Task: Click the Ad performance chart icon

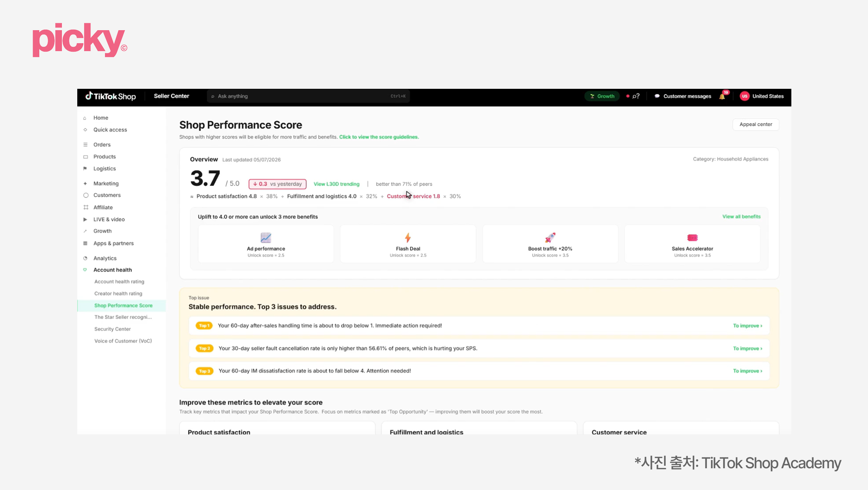Action: (266, 238)
